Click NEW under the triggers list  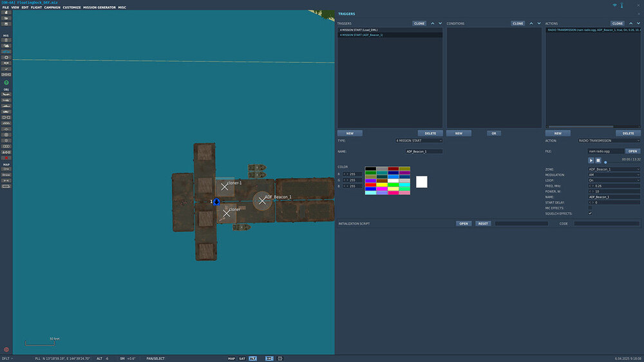[350, 133]
